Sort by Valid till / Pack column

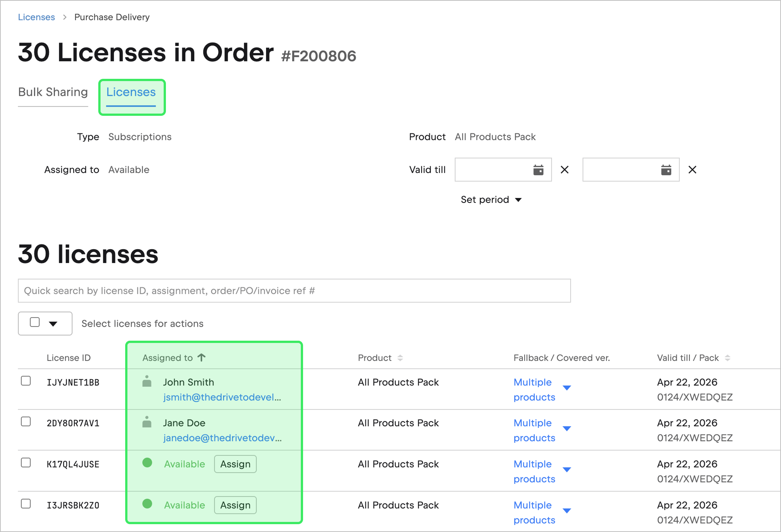[x=727, y=358]
